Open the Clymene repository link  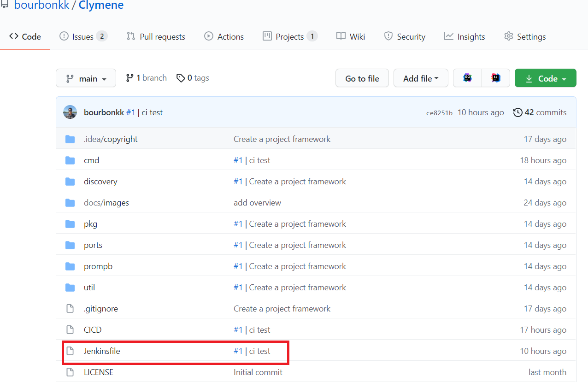click(x=101, y=6)
